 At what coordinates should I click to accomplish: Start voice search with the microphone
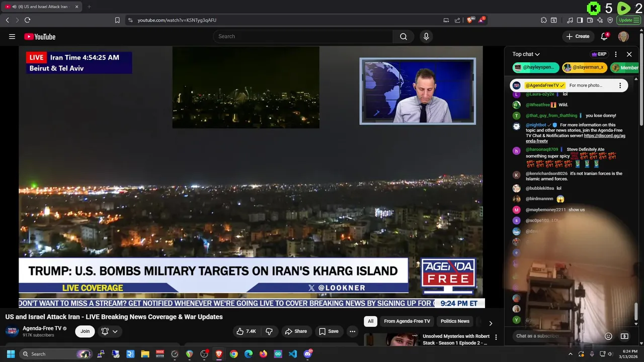click(x=426, y=36)
